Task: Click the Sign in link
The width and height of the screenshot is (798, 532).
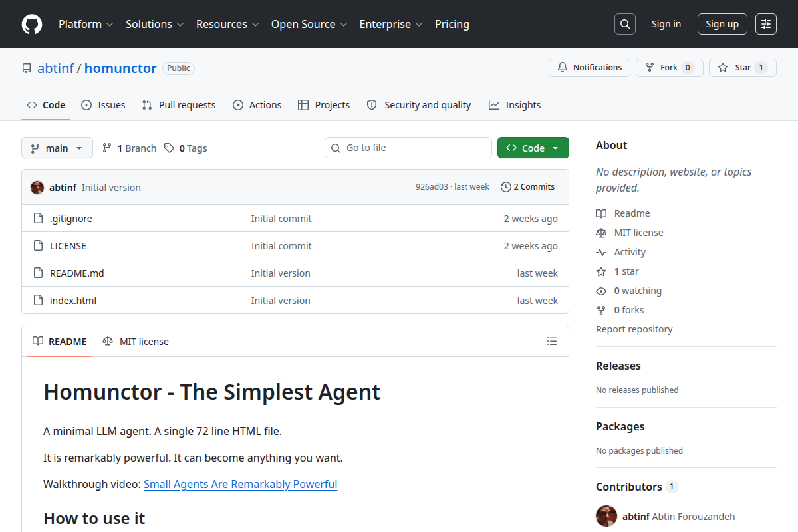Action: [666, 24]
